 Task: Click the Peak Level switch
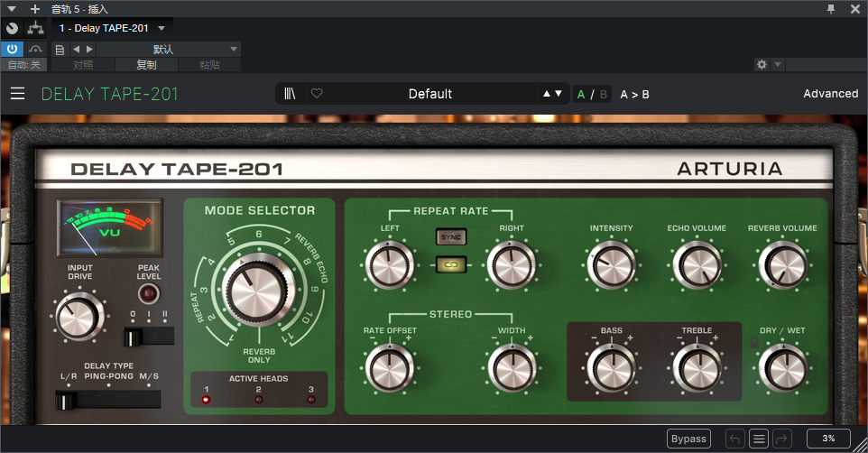pyautogui.click(x=148, y=337)
